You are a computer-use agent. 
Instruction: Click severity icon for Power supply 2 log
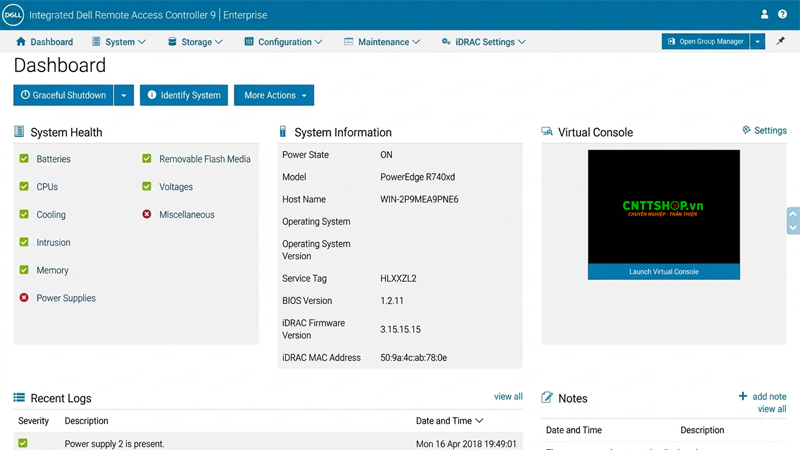click(23, 443)
